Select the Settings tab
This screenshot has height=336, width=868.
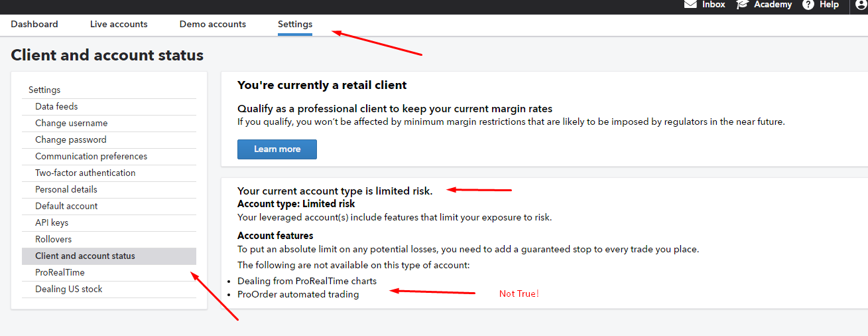click(295, 24)
